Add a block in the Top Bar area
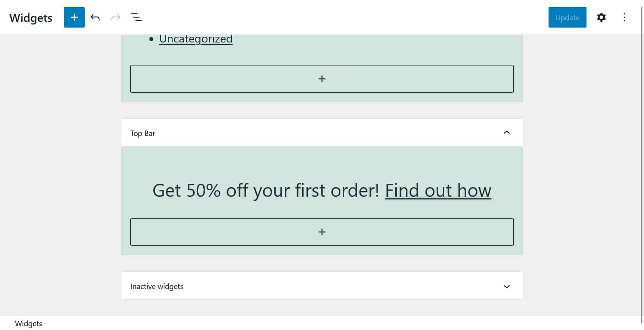Image resolution: width=644 pixels, height=330 pixels. point(322,232)
